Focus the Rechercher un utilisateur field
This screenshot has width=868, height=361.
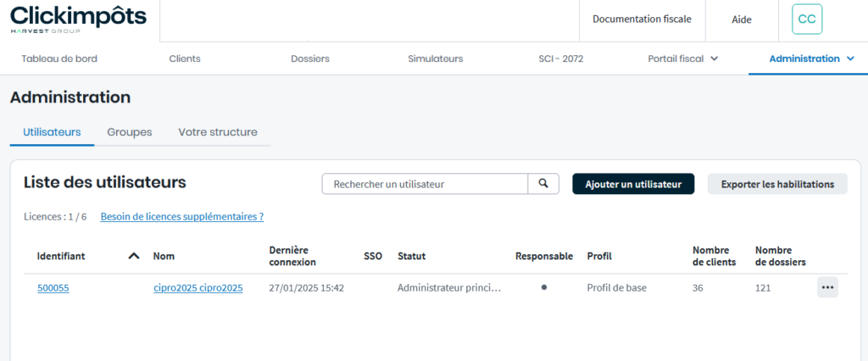coord(425,184)
